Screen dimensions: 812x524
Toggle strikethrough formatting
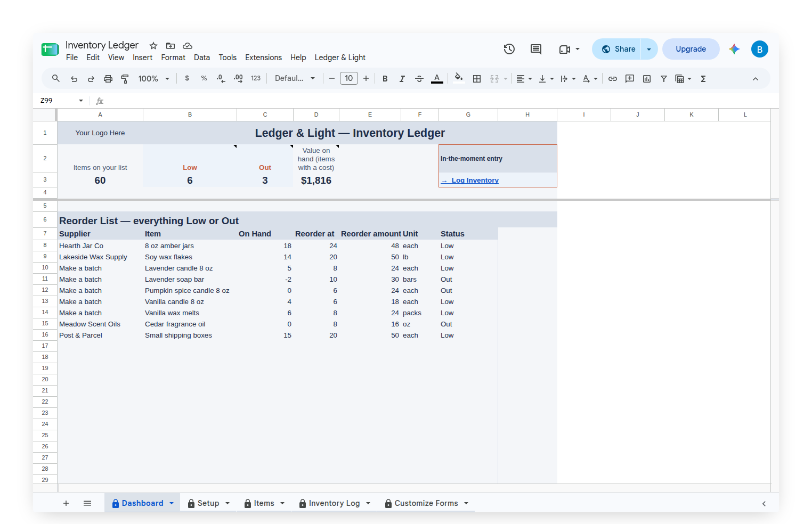coord(419,79)
